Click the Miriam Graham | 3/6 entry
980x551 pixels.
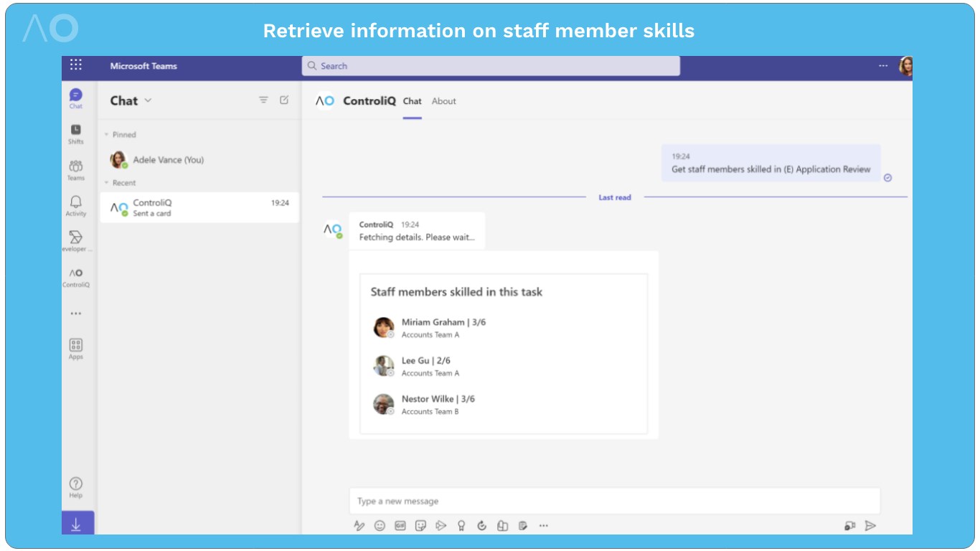(x=443, y=322)
